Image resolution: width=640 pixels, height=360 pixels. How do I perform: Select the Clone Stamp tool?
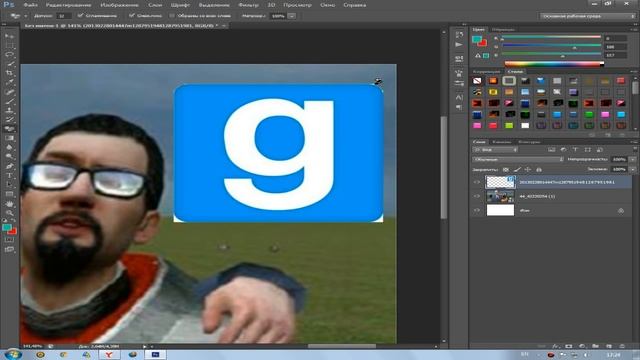[9, 110]
